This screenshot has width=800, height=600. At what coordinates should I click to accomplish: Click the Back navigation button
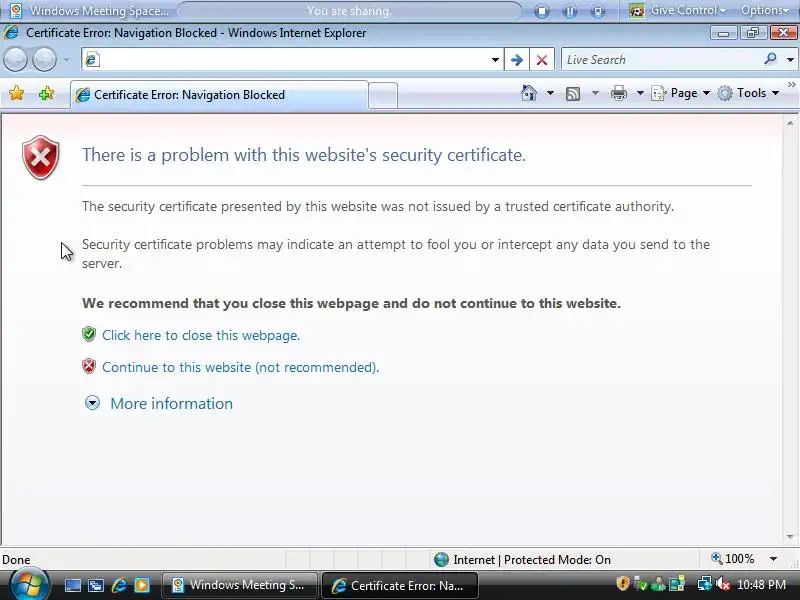click(15, 60)
